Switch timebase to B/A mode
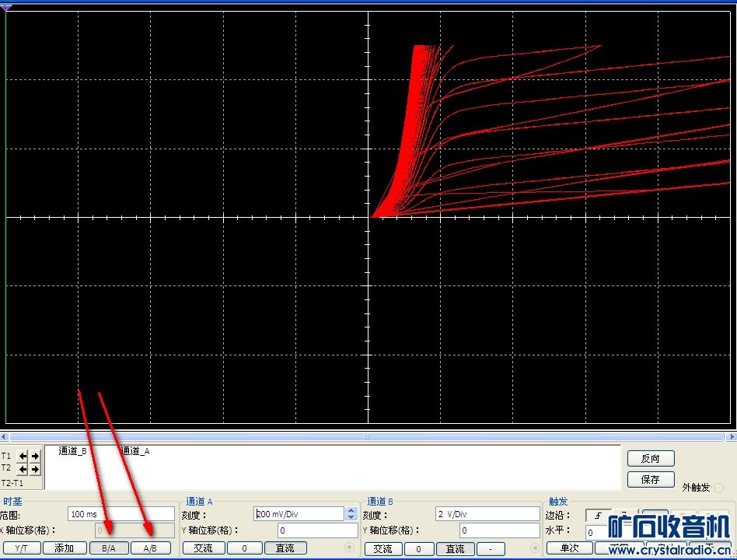 pos(108,548)
